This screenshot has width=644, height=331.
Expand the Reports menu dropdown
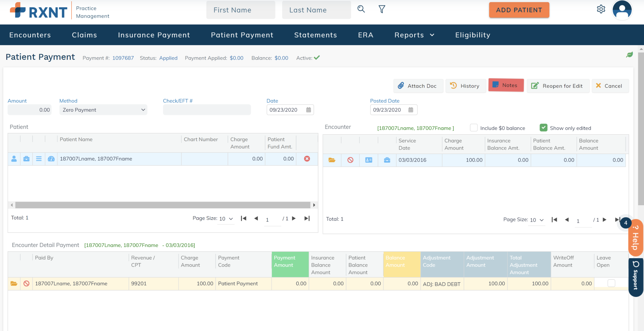[414, 35]
